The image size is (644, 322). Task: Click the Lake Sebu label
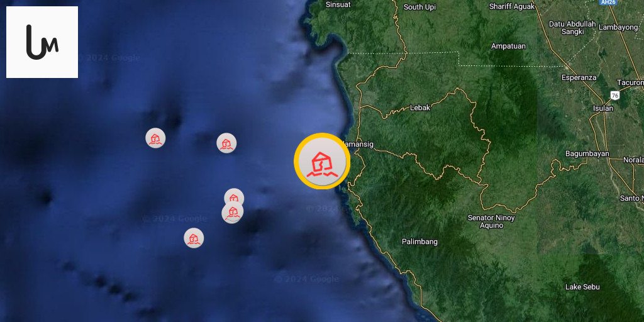tap(582, 287)
